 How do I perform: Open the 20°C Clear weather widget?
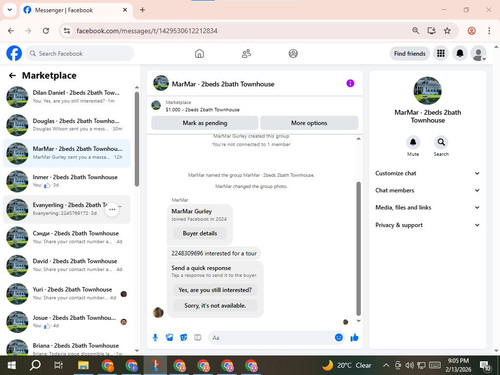347,365
